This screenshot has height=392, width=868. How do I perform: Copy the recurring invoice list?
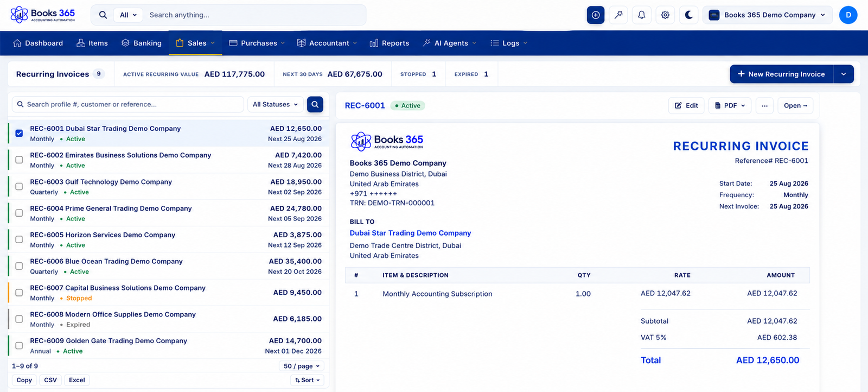(x=24, y=380)
